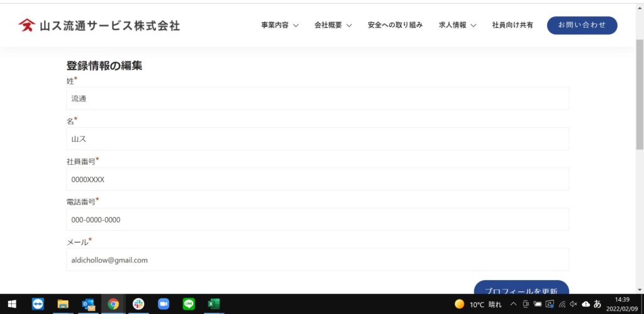
Task: Click the 登録情報の編集 heading
Action: point(104,65)
